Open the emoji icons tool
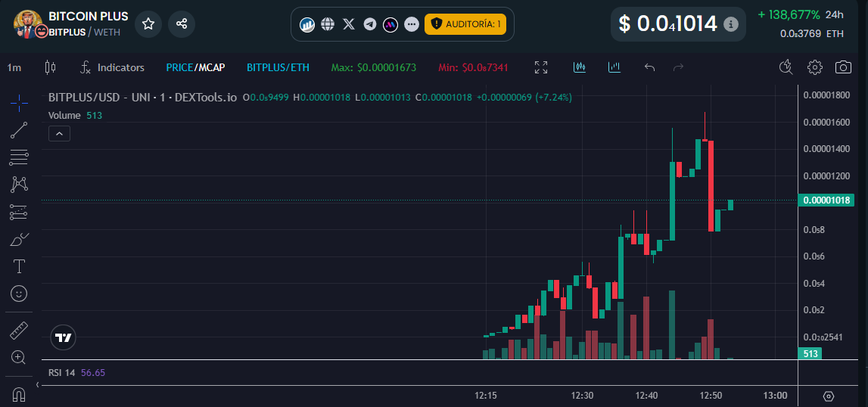 click(19, 294)
